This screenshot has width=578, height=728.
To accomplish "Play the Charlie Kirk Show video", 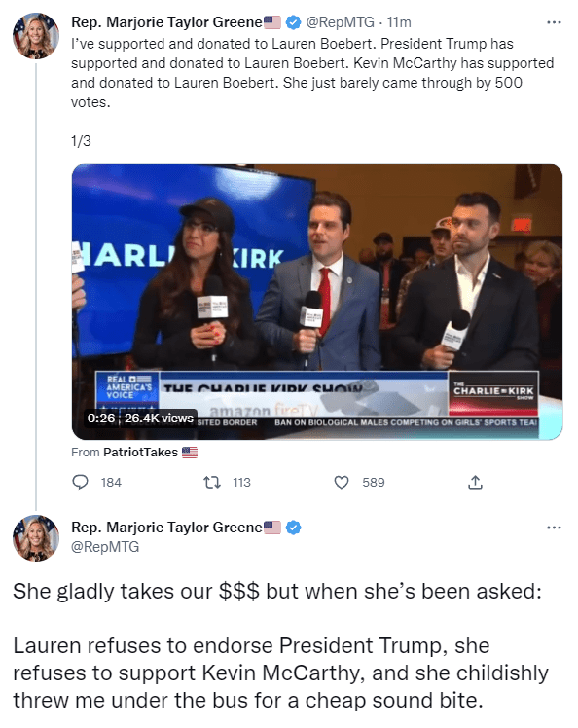I will click(x=317, y=302).
